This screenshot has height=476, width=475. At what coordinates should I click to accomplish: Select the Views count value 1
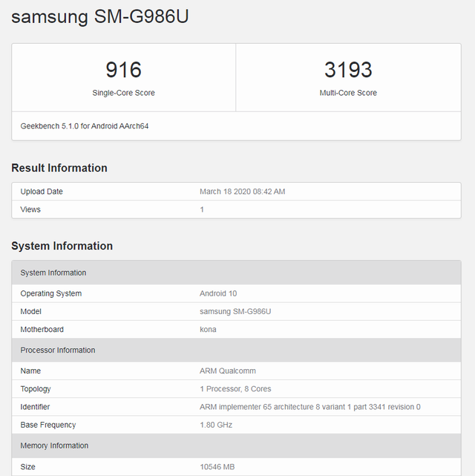(x=202, y=209)
